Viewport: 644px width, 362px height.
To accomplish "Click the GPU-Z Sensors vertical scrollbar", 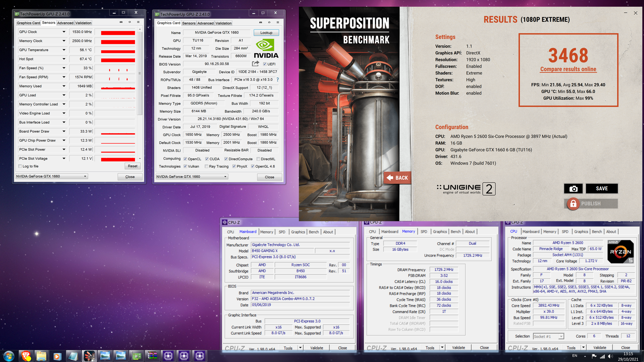I will pyautogui.click(x=140, y=73).
